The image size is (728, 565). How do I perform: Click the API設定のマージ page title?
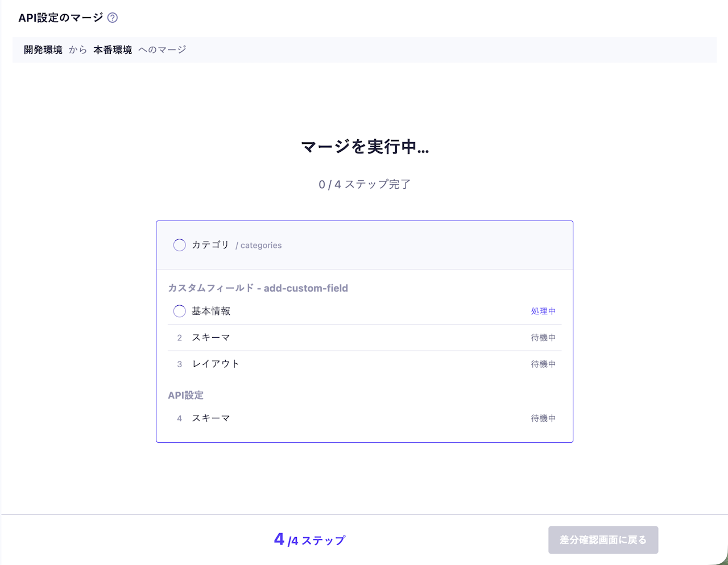(x=61, y=18)
